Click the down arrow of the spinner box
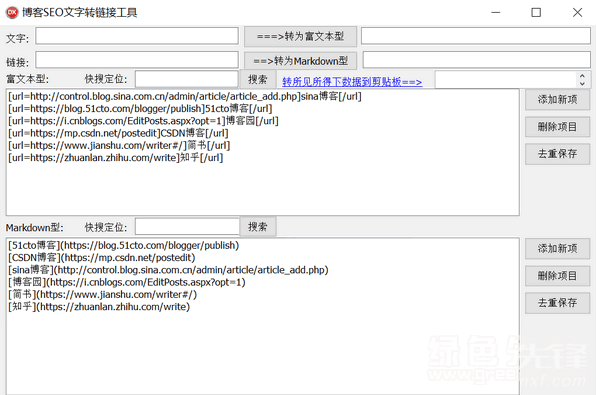 coord(582,83)
